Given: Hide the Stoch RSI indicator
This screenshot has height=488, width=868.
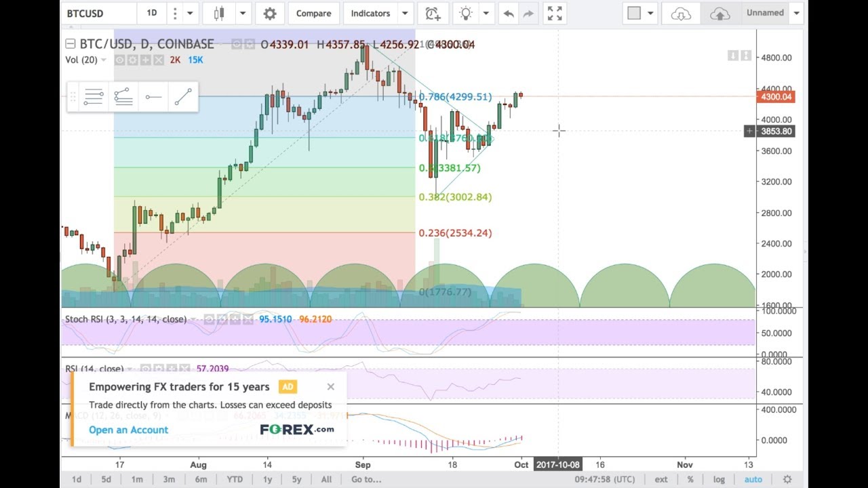Looking at the screenshot, I should coord(209,319).
